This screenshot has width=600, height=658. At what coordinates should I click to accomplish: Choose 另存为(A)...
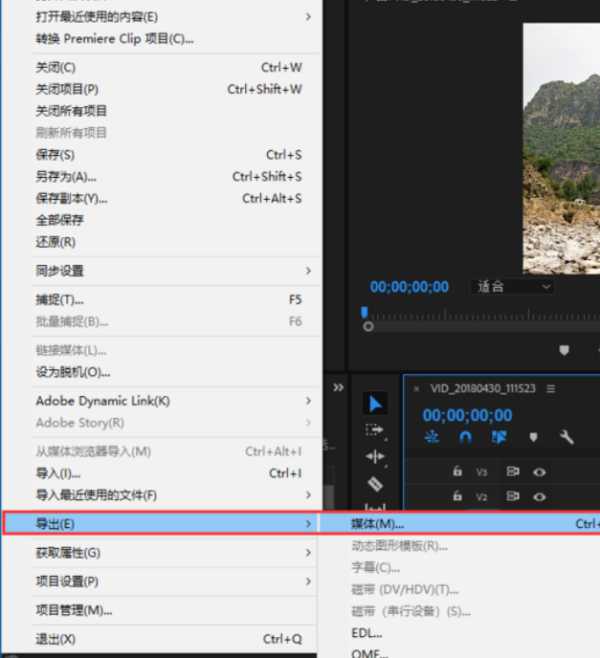[x=175, y=177]
